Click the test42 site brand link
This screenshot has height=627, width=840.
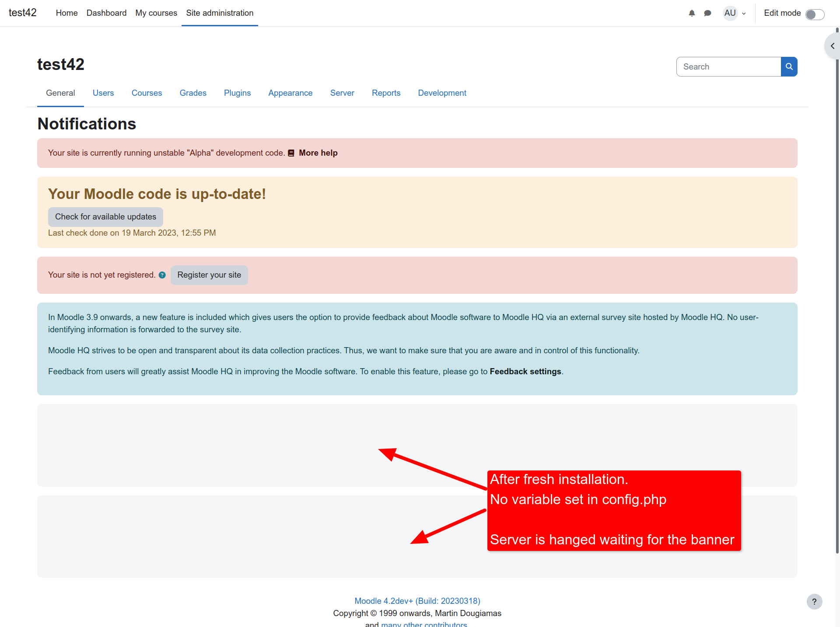23,13
